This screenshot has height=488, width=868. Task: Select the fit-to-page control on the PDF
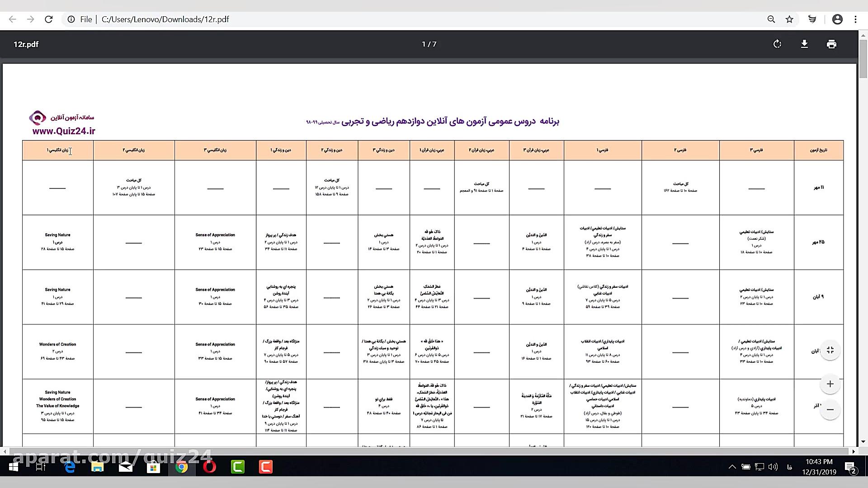pyautogui.click(x=830, y=350)
